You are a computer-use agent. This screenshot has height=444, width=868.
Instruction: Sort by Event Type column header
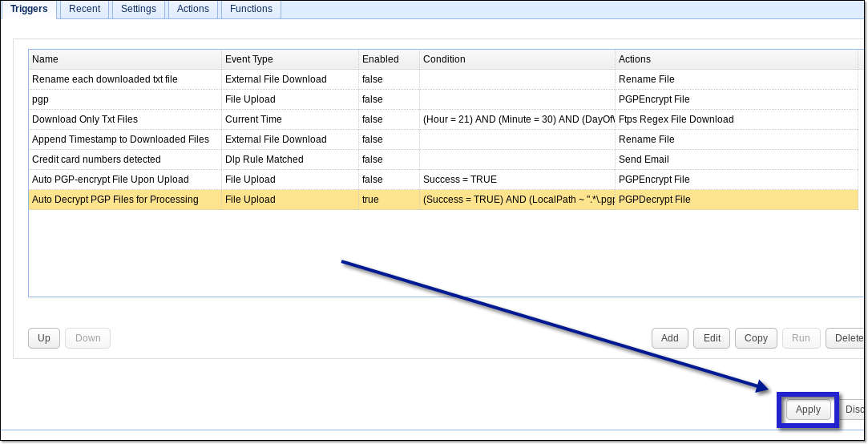pos(289,59)
